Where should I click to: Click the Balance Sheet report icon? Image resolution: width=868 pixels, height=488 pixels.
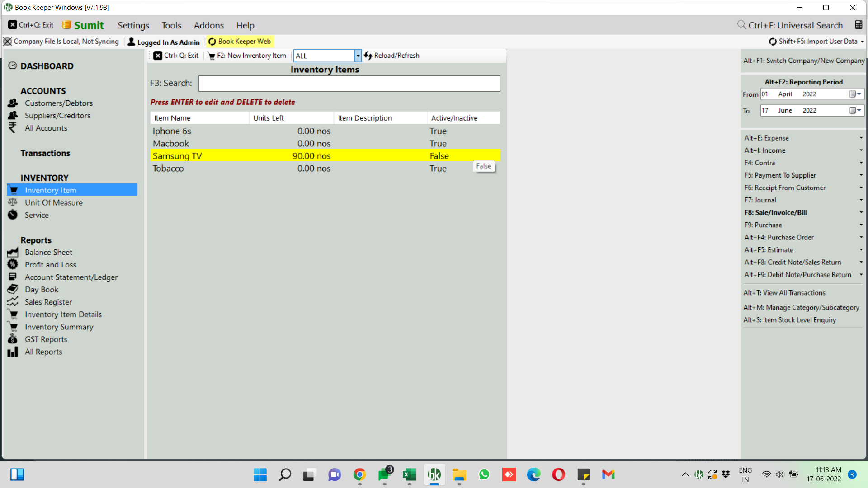pyautogui.click(x=13, y=252)
